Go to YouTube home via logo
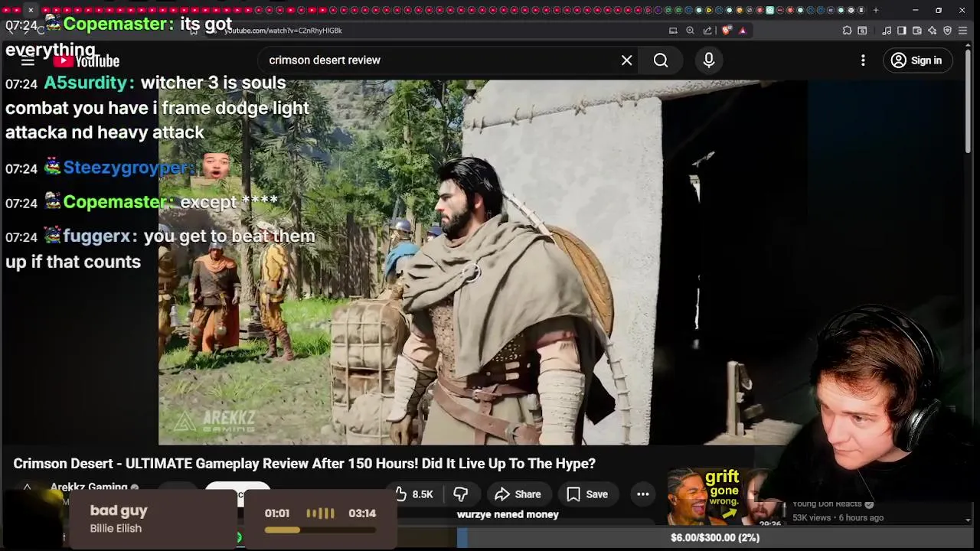The height and width of the screenshot is (551, 980). [x=87, y=61]
